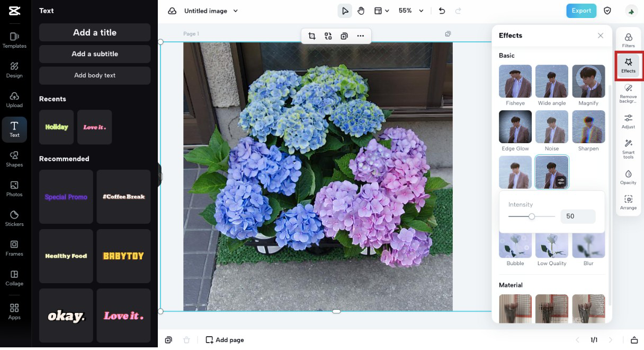The height and width of the screenshot is (350, 644).
Task: Undo the last action
Action: pyautogui.click(x=442, y=11)
